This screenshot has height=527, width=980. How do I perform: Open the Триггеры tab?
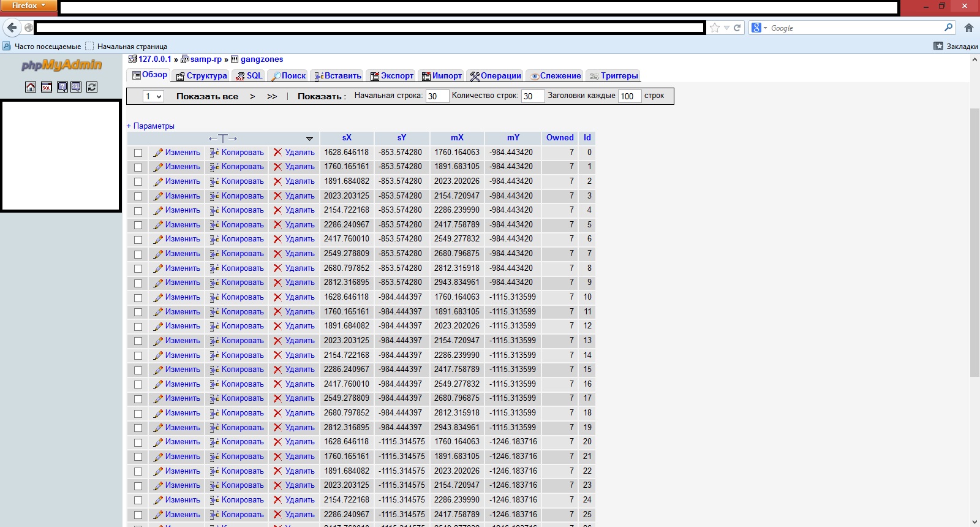[614, 76]
